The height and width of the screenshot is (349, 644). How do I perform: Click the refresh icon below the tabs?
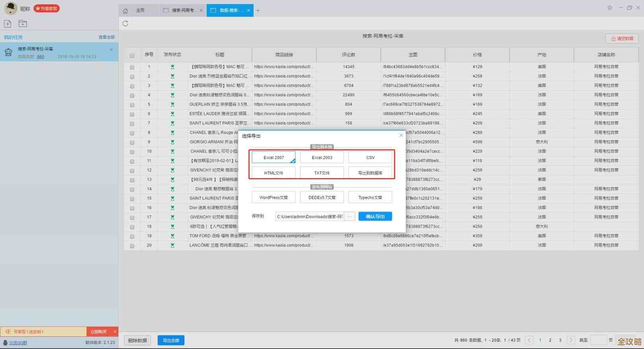(x=125, y=23)
